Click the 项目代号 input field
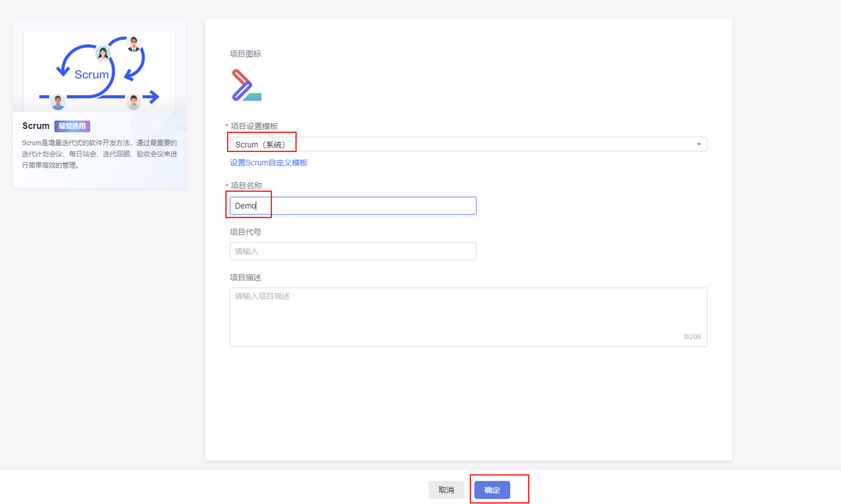 [353, 251]
